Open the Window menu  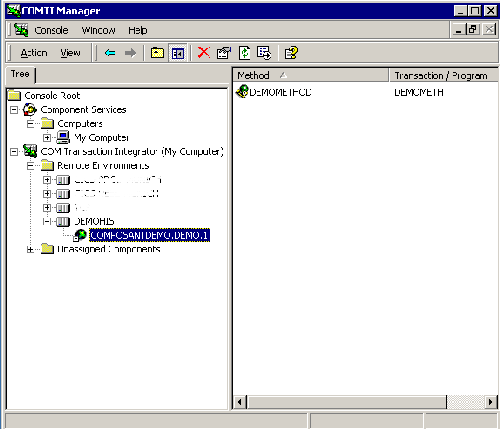(99, 30)
